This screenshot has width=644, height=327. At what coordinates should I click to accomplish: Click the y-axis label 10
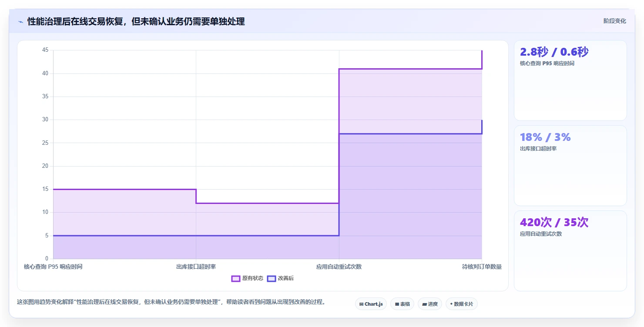45,212
